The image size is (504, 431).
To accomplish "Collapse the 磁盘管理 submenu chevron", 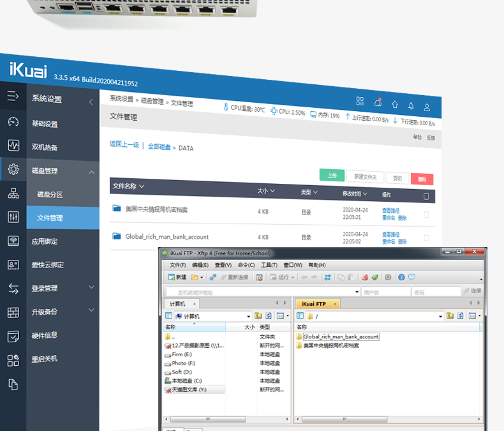I will click(92, 172).
